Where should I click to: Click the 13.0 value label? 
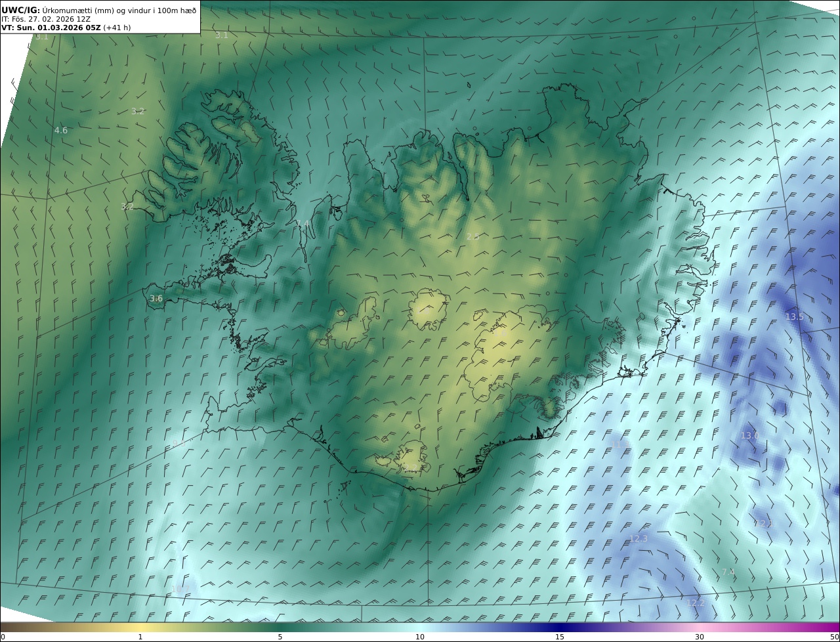(749, 436)
